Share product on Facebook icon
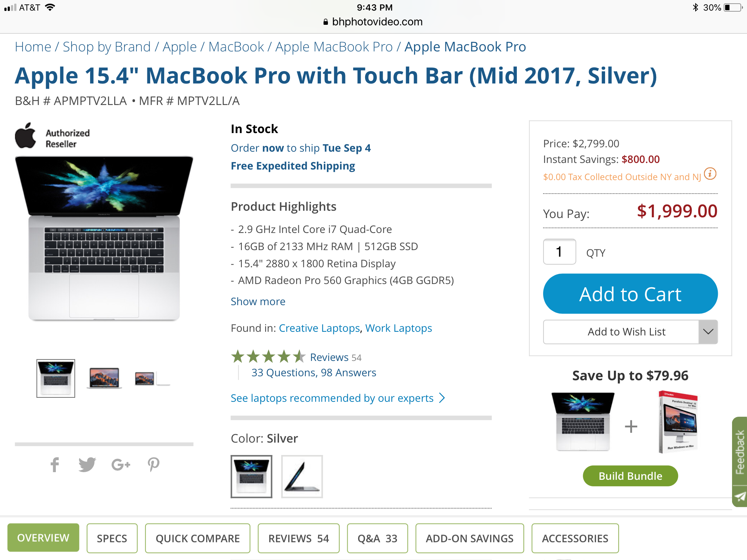 pyautogui.click(x=55, y=464)
